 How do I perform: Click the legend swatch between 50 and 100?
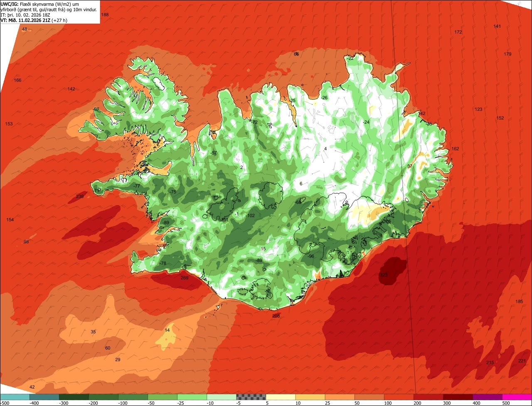point(369,397)
